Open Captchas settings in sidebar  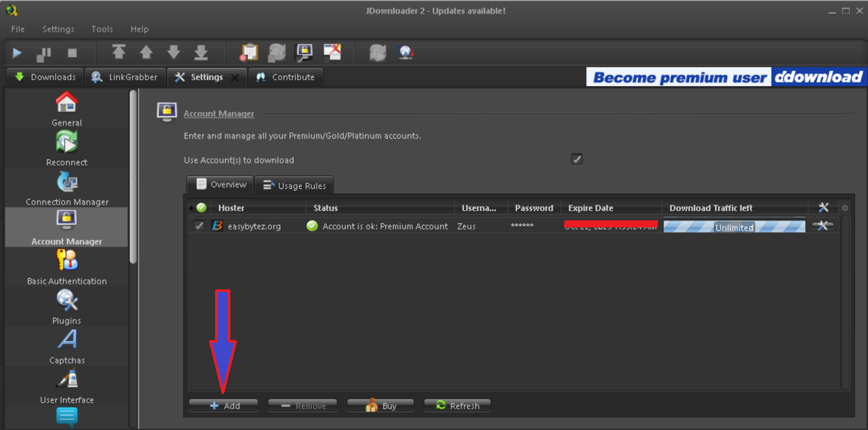[66, 347]
